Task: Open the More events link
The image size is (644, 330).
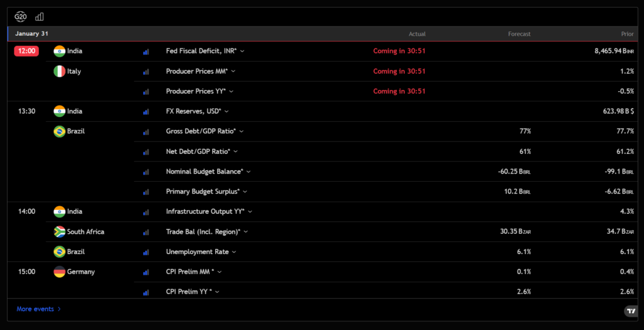Action: 38,309
